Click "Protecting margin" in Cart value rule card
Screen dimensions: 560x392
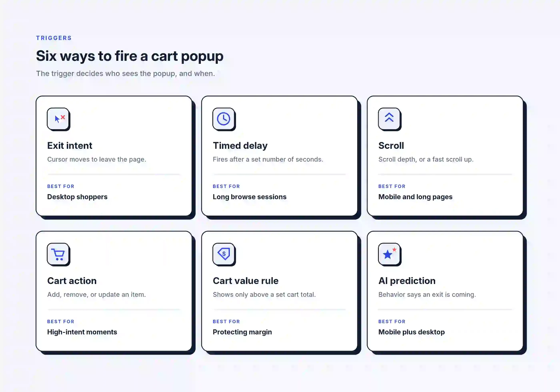point(242,332)
